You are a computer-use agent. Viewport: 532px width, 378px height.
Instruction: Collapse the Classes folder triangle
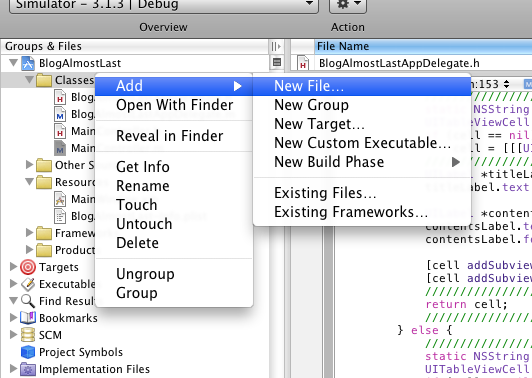coord(30,80)
